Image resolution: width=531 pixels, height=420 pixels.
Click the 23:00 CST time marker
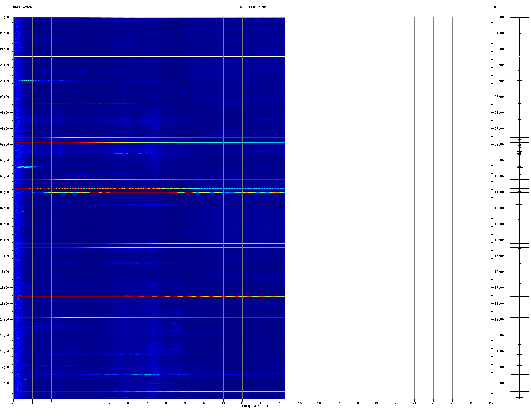coord(5,81)
